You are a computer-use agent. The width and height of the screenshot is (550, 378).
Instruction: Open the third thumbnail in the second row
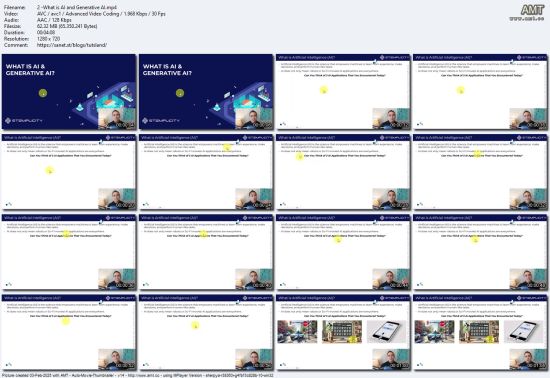(343, 172)
